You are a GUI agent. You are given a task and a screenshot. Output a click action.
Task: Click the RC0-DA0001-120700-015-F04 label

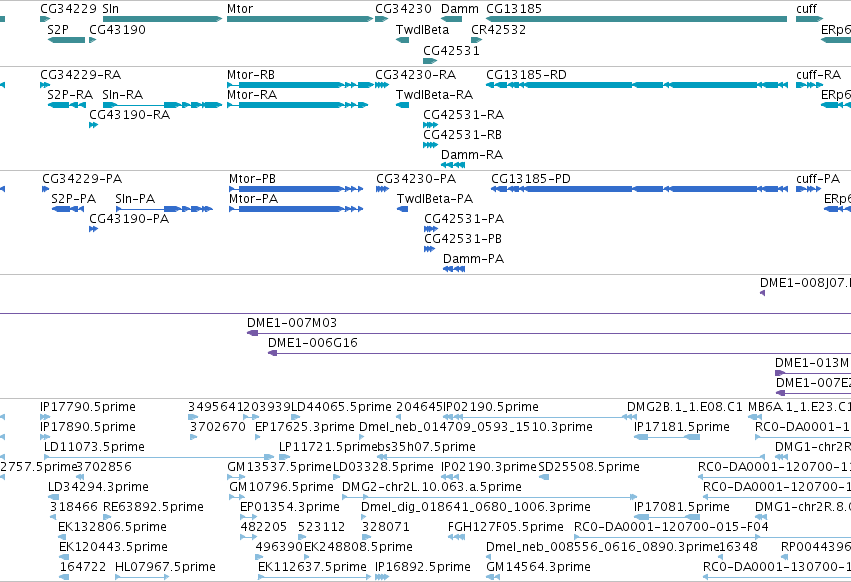click(671, 527)
